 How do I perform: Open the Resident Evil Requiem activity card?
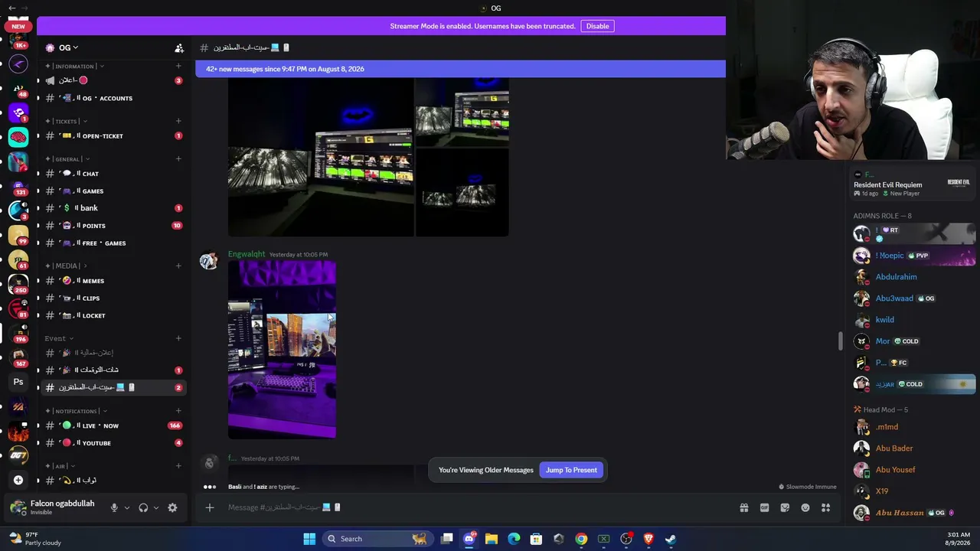click(x=914, y=184)
